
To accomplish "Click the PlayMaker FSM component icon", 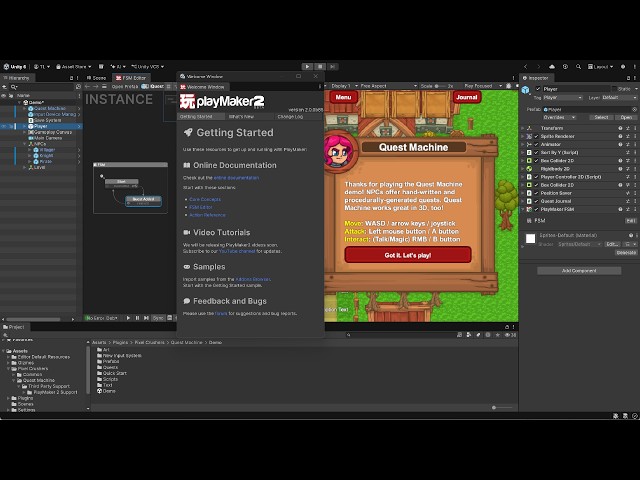I will [x=529, y=209].
